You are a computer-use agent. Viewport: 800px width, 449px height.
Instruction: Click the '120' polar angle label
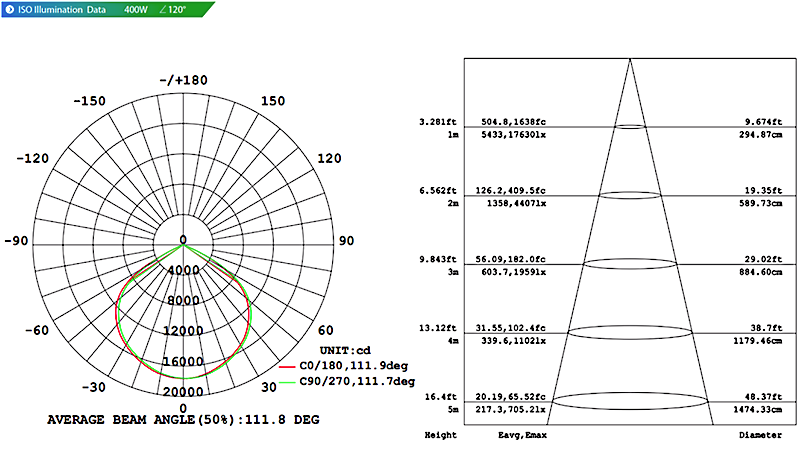tap(329, 158)
